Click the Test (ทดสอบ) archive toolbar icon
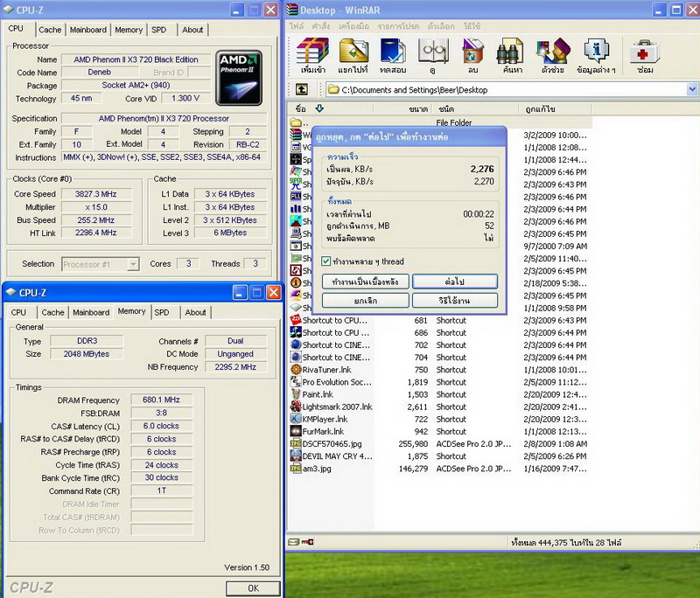 tap(393, 55)
